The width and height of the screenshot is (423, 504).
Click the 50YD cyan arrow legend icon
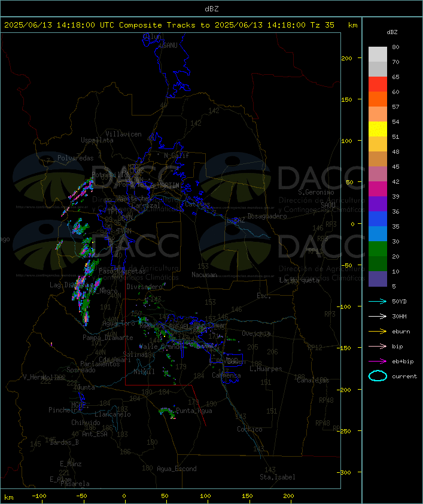coord(378,301)
